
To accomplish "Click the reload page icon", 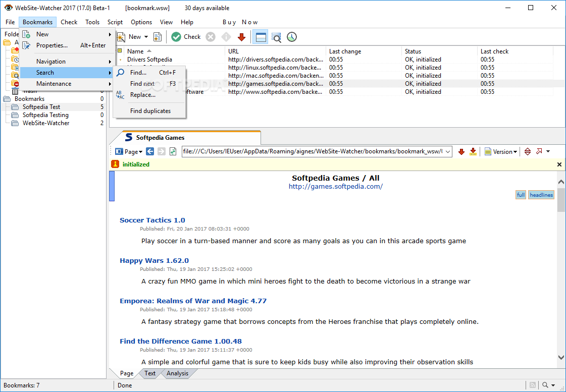I will 173,151.
